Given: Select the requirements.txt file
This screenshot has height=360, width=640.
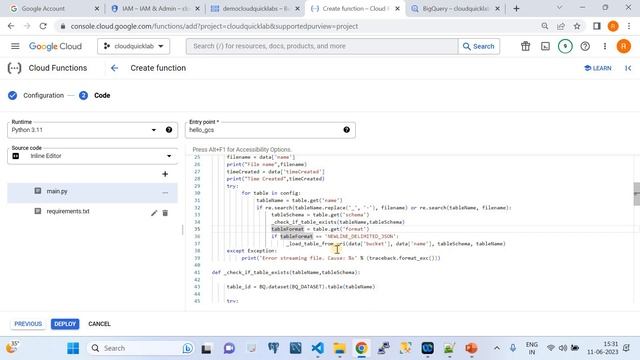Looking at the screenshot, I should [x=68, y=211].
